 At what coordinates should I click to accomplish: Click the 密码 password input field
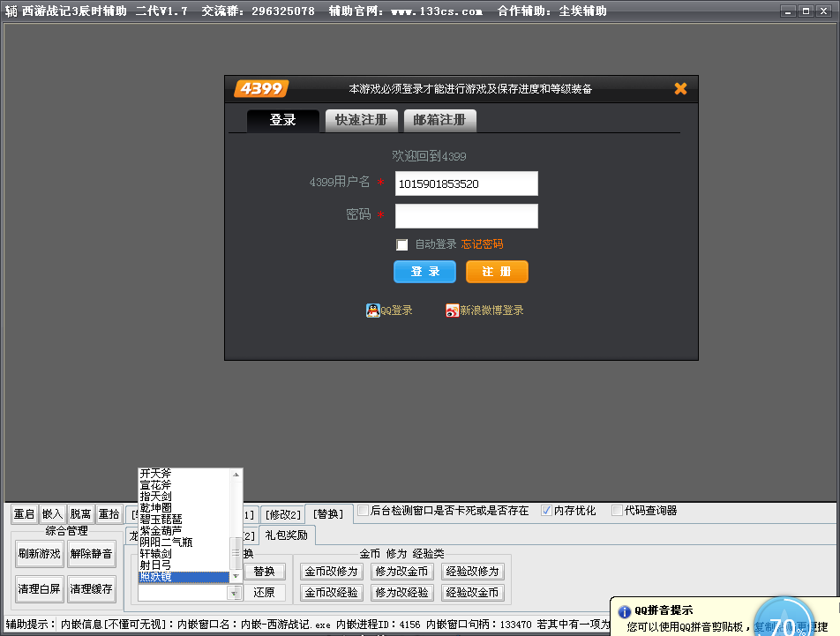[x=466, y=216]
